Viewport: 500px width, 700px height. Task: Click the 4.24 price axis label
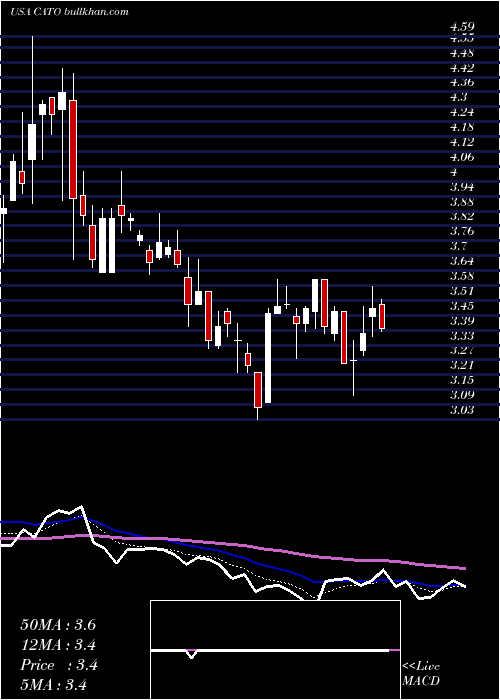click(462, 112)
